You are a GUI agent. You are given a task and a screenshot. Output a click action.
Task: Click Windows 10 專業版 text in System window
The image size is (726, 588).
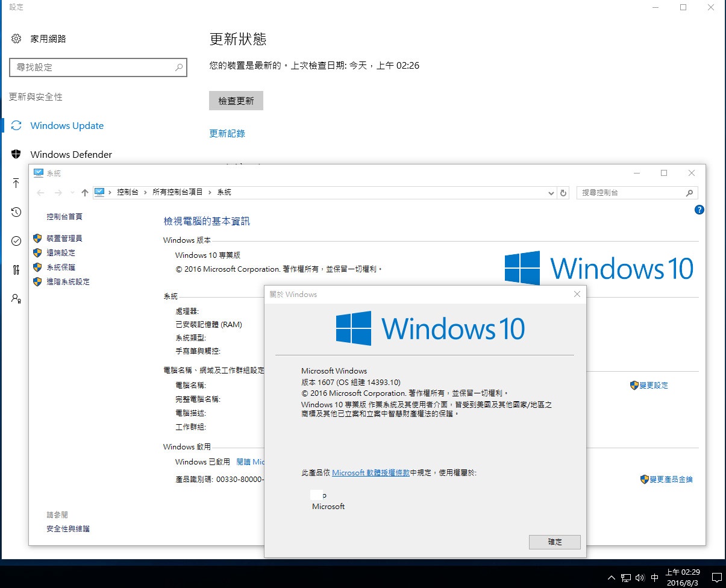coord(208,255)
